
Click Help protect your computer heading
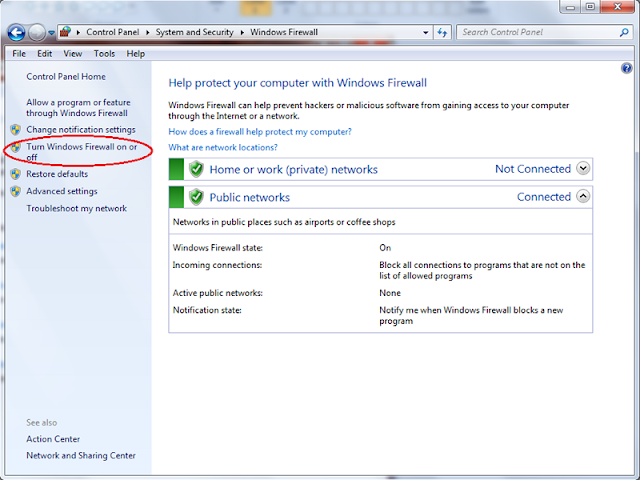coord(298,83)
